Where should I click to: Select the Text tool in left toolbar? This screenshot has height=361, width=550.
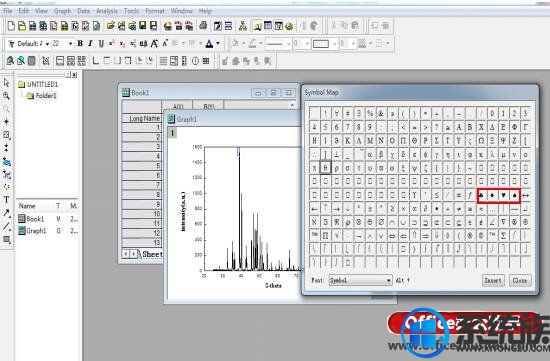[x=6, y=200]
